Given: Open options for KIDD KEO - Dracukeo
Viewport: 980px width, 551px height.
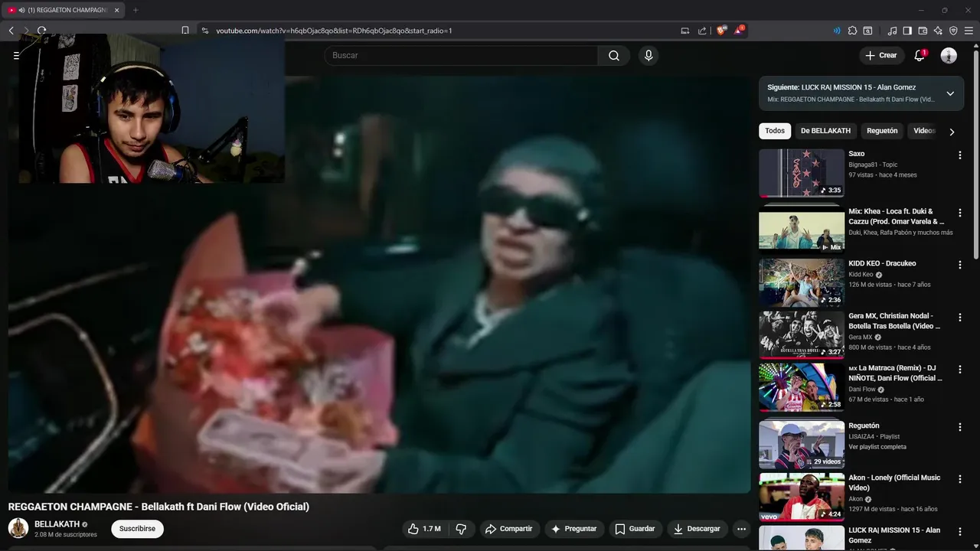Looking at the screenshot, I should point(960,265).
